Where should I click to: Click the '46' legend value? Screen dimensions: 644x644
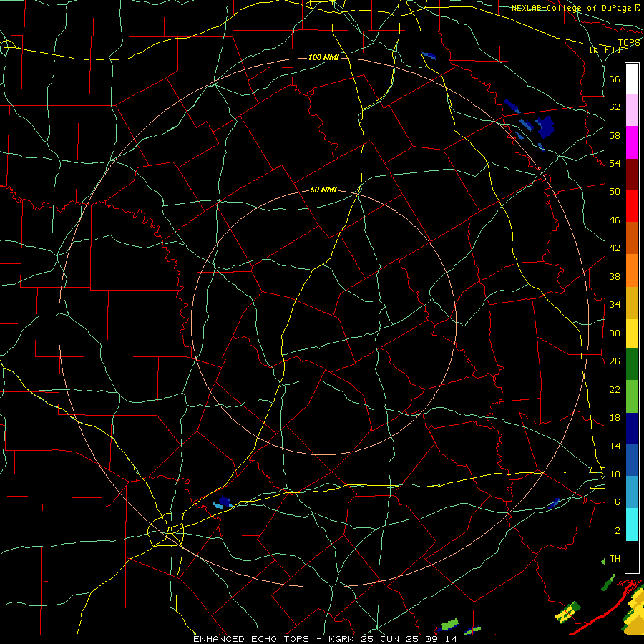[615, 220]
